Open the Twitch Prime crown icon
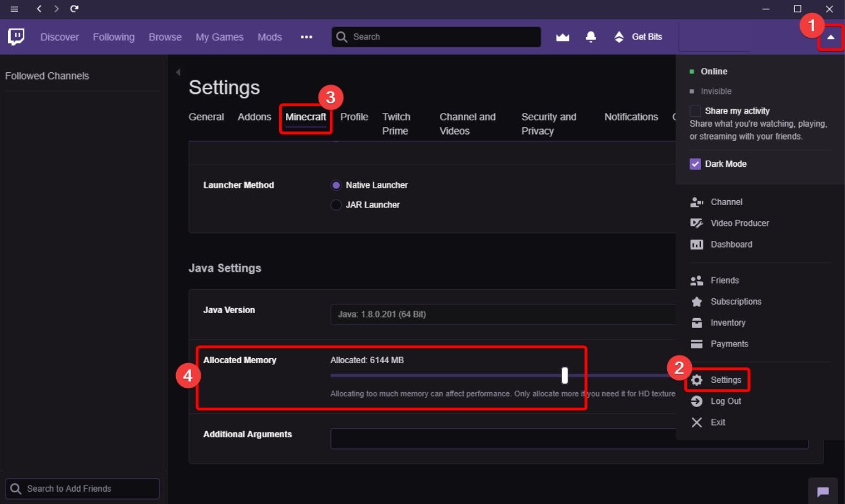The image size is (845, 504). point(562,37)
